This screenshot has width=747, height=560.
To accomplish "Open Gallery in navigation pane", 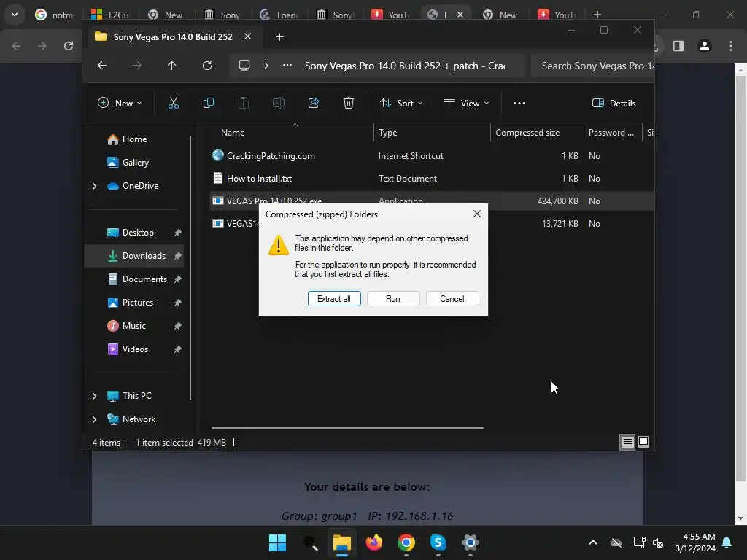I will (x=135, y=163).
